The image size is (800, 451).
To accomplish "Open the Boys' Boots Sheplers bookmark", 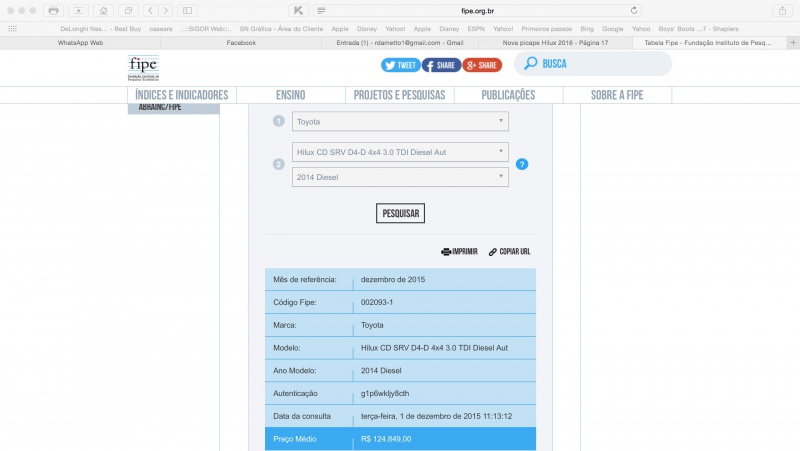I will tap(698, 29).
